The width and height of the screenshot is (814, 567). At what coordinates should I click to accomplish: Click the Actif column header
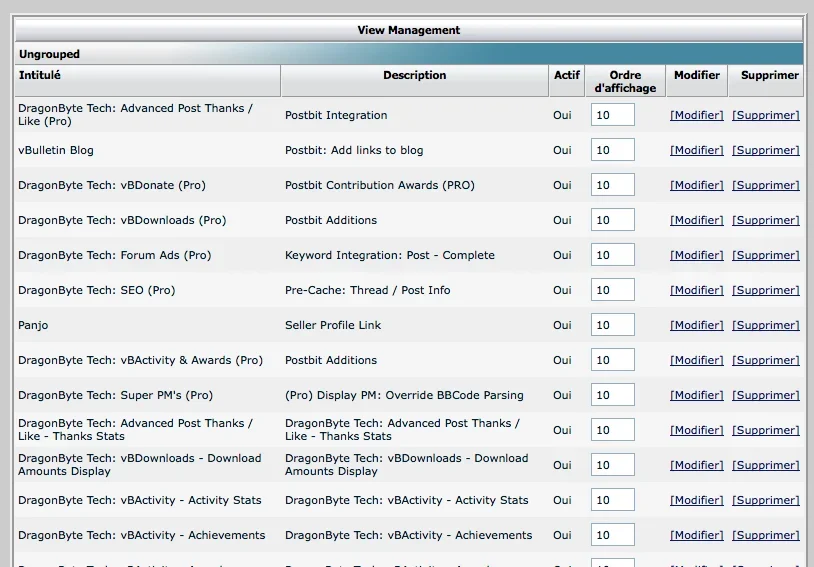click(x=567, y=80)
